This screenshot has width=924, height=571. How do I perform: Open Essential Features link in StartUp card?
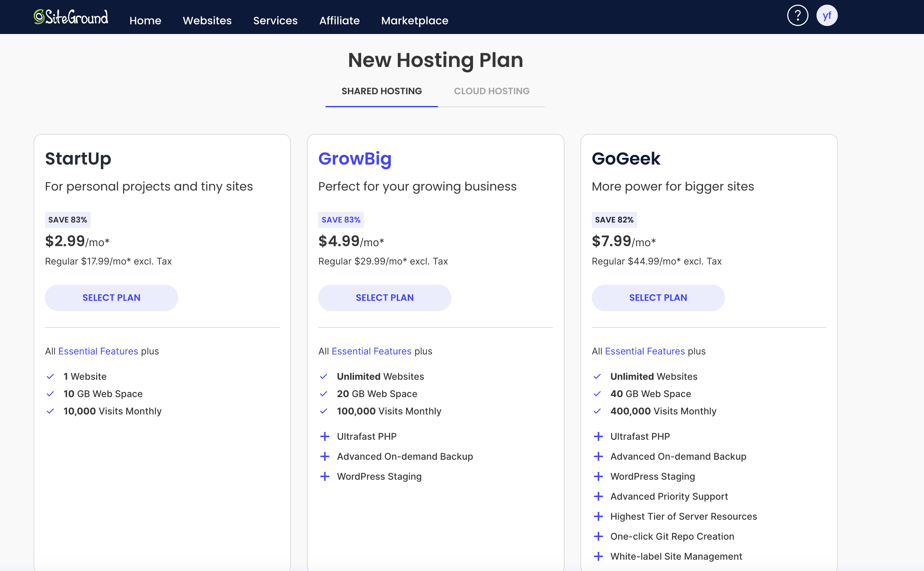[x=98, y=351]
